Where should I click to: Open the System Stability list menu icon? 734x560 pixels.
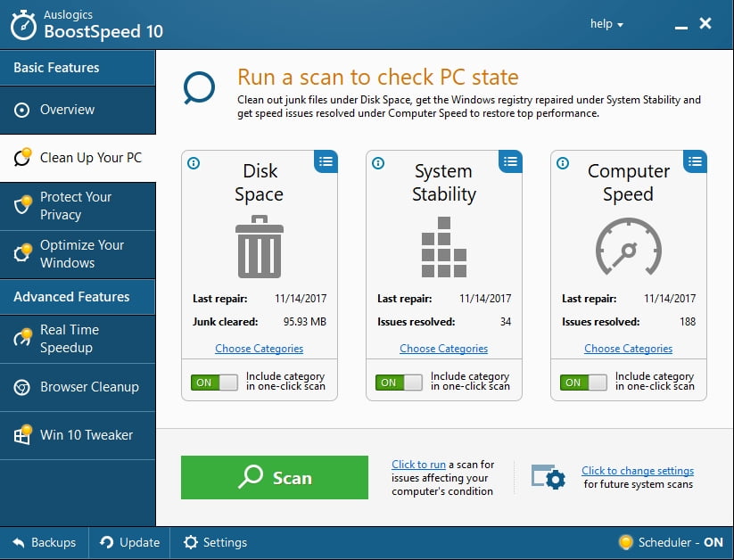tap(510, 161)
